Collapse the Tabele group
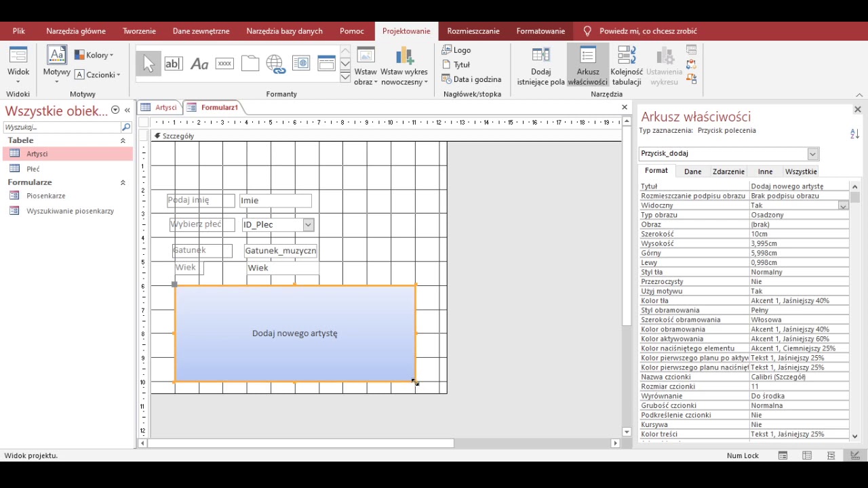 [x=123, y=140]
